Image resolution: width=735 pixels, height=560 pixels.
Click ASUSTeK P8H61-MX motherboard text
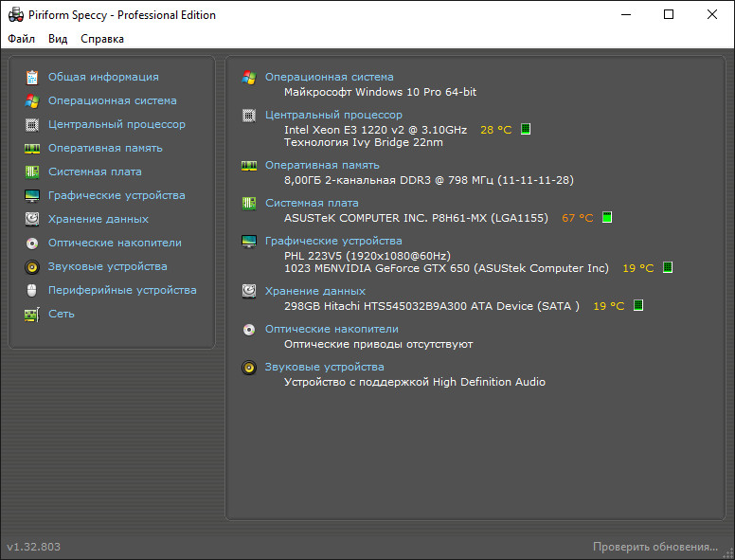tap(416, 218)
